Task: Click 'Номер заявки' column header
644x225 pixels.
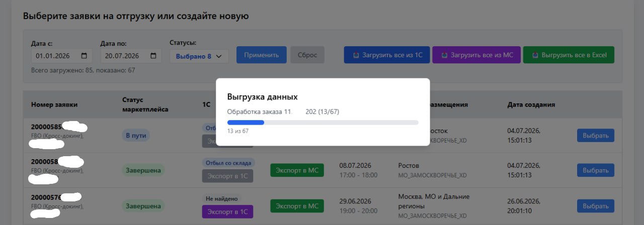Action: click(x=54, y=104)
